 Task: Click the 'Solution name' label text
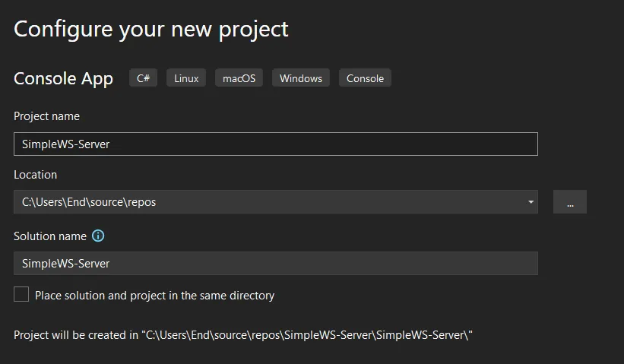(x=50, y=236)
